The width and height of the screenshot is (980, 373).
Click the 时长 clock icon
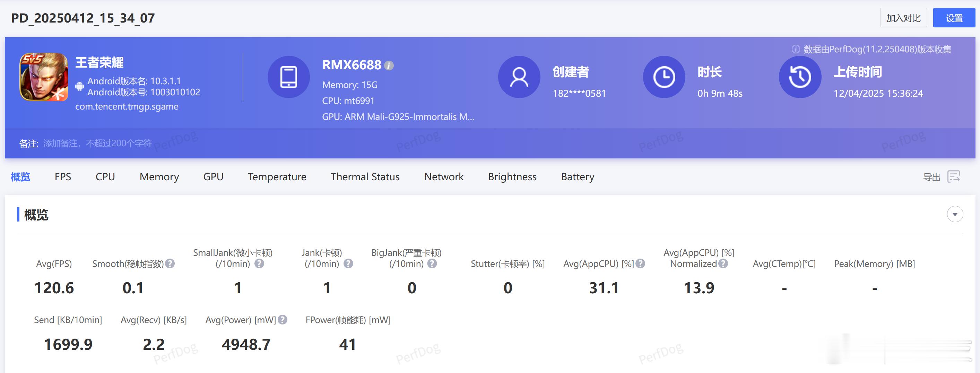pos(664,77)
